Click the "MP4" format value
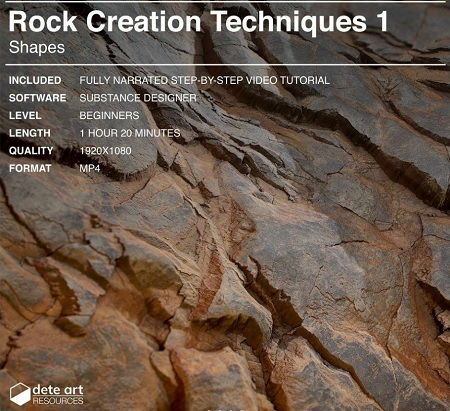This screenshot has width=450, height=411. (x=90, y=169)
